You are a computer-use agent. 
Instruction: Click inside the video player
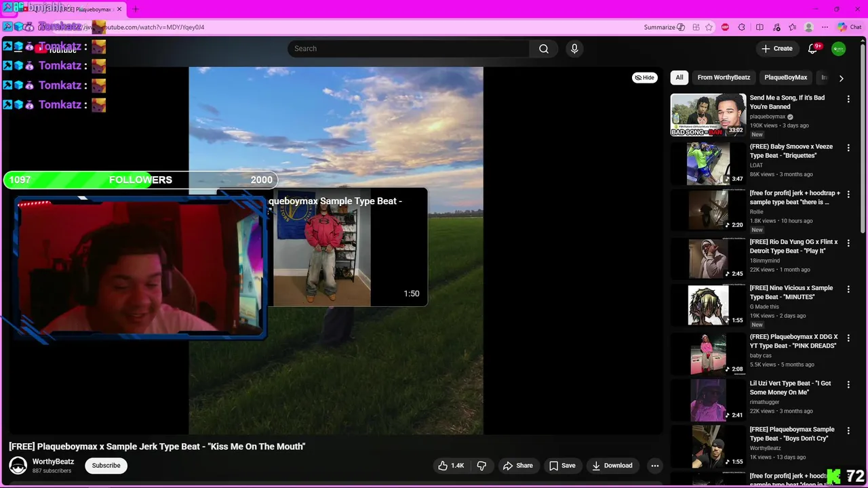[x=336, y=250]
